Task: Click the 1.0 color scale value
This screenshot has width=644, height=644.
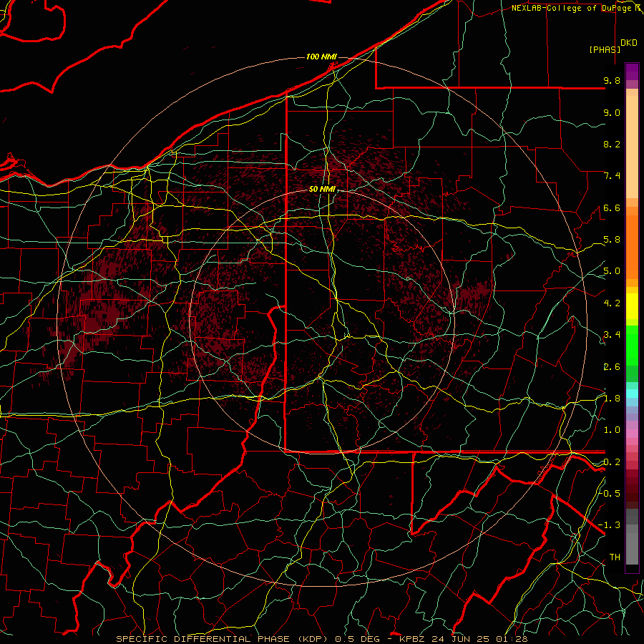Action: tap(612, 430)
